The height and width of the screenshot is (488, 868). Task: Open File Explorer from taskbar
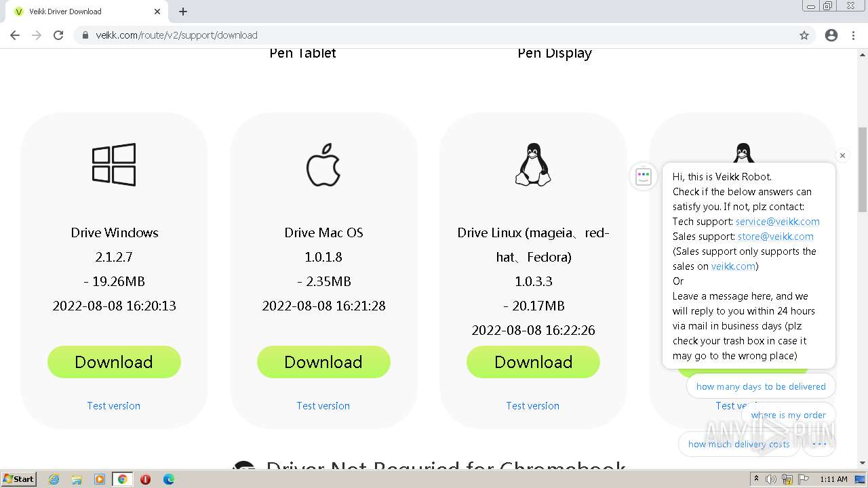(77, 479)
